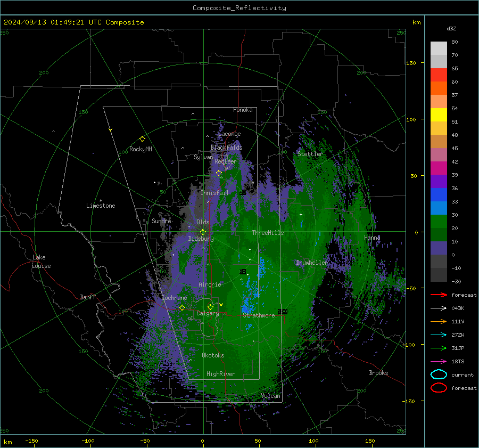This screenshot has height=448, width=479.
Task: Choose the green 31JP arrow icon
Action: (439, 348)
